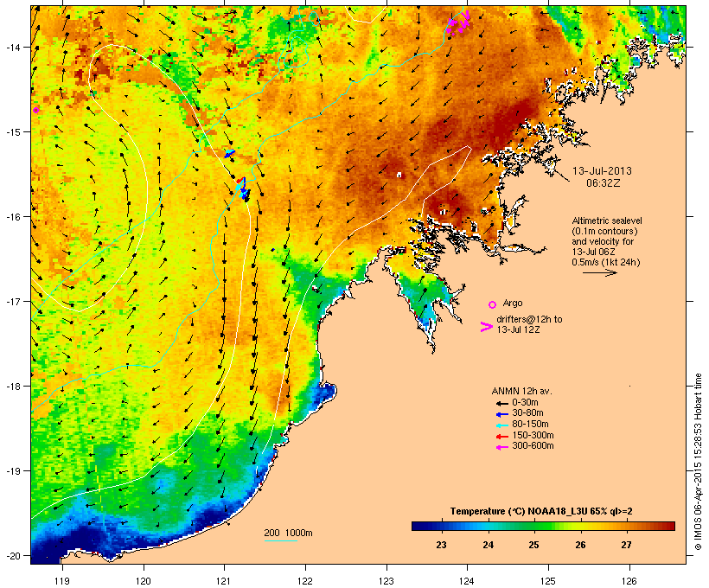
Task: Click the longitude axis label 122
Action: click(x=305, y=581)
